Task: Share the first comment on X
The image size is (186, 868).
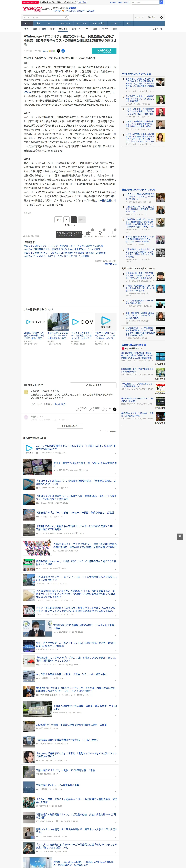Action: click(x=115, y=409)
